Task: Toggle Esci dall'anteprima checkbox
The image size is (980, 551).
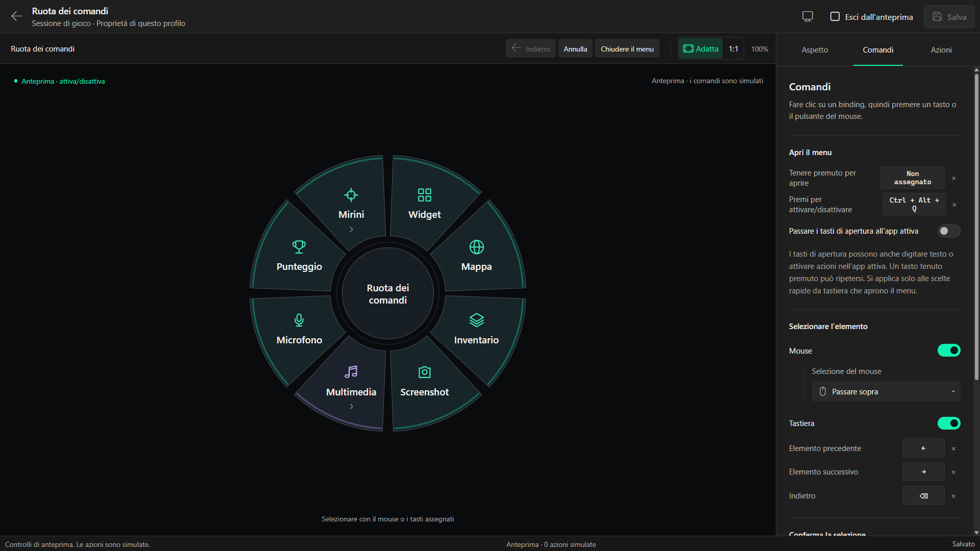Action: pyautogui.click(x=835, y=16)
